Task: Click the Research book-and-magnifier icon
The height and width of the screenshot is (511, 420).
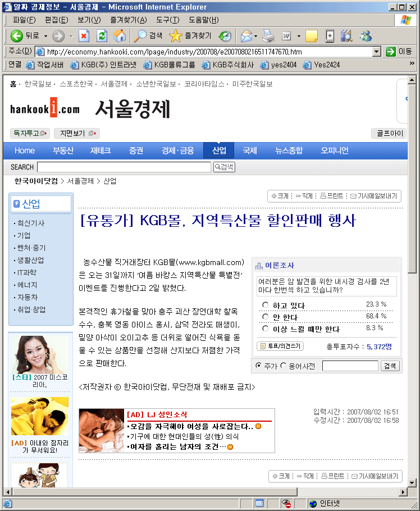Action: (346, 36)
